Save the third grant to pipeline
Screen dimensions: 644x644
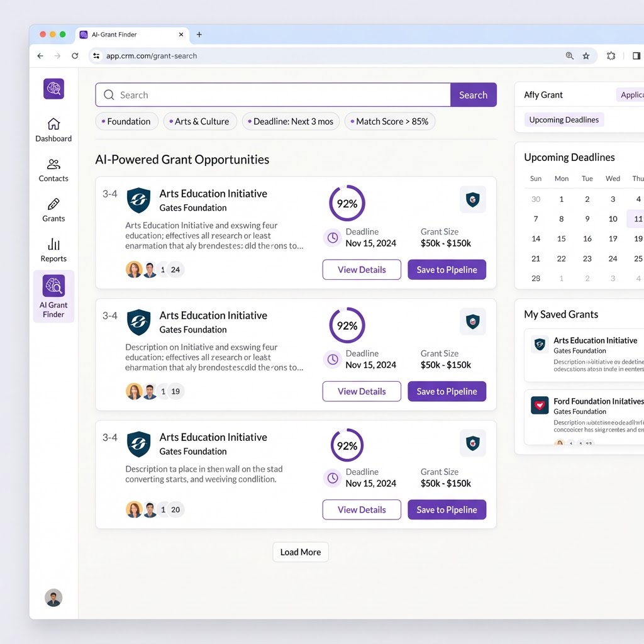coord(447,509)
